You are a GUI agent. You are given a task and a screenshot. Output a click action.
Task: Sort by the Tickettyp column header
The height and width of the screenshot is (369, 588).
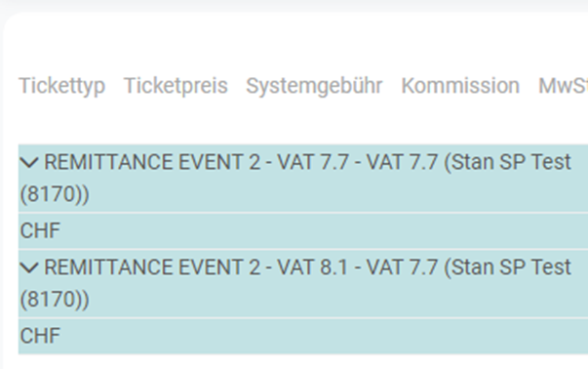click(61, 86)
